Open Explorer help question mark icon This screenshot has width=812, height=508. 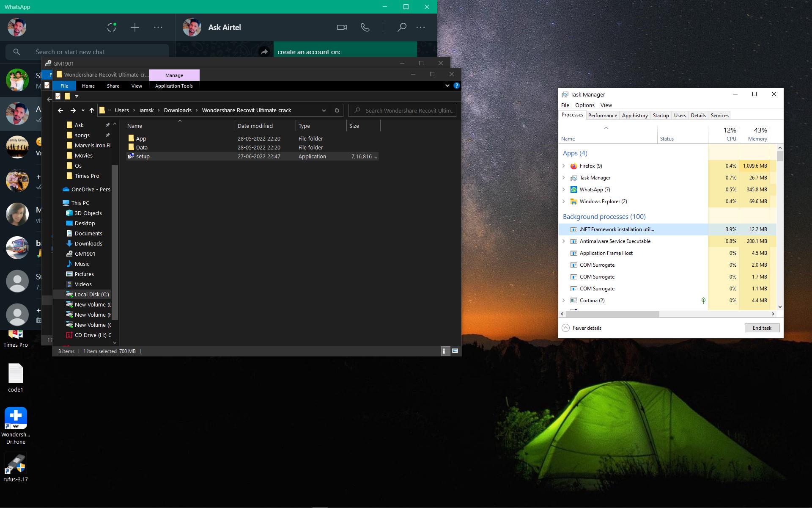(456, 86)
